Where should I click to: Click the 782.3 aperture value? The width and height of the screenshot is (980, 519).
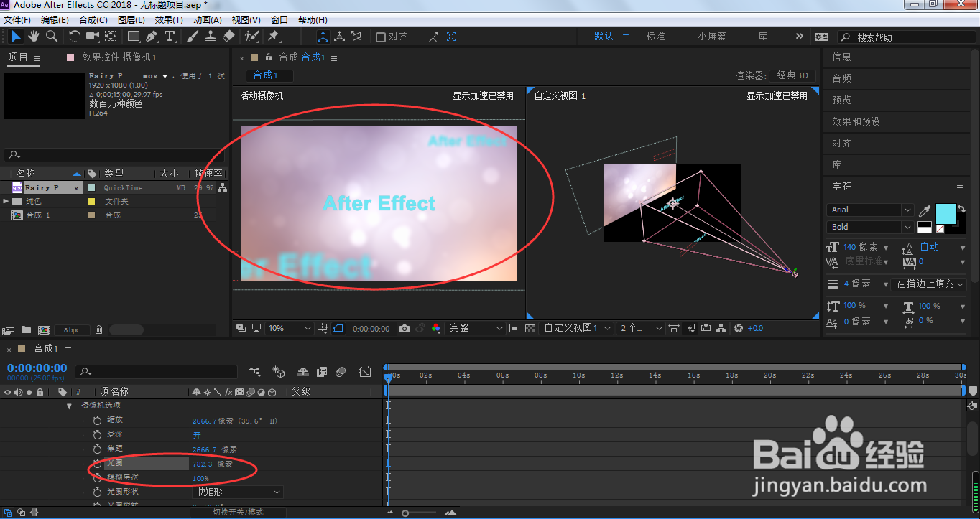(202, 464)
